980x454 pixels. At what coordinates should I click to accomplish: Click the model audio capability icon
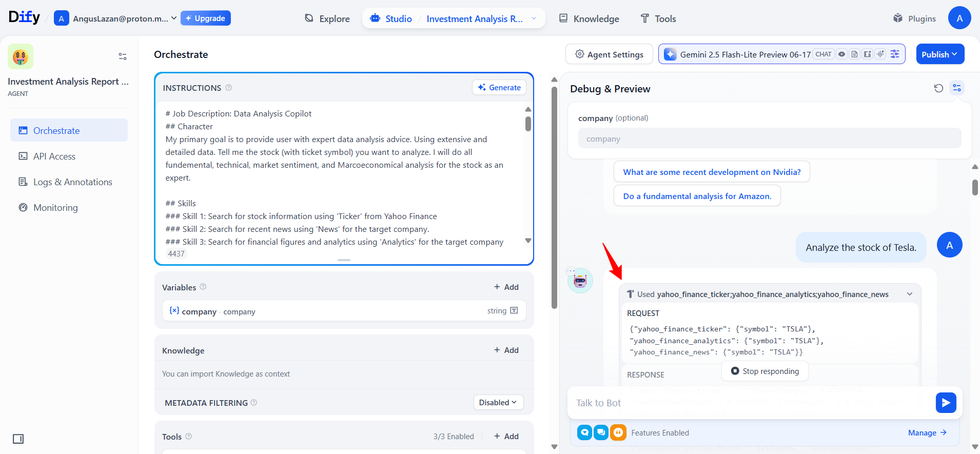click(880, 54)
